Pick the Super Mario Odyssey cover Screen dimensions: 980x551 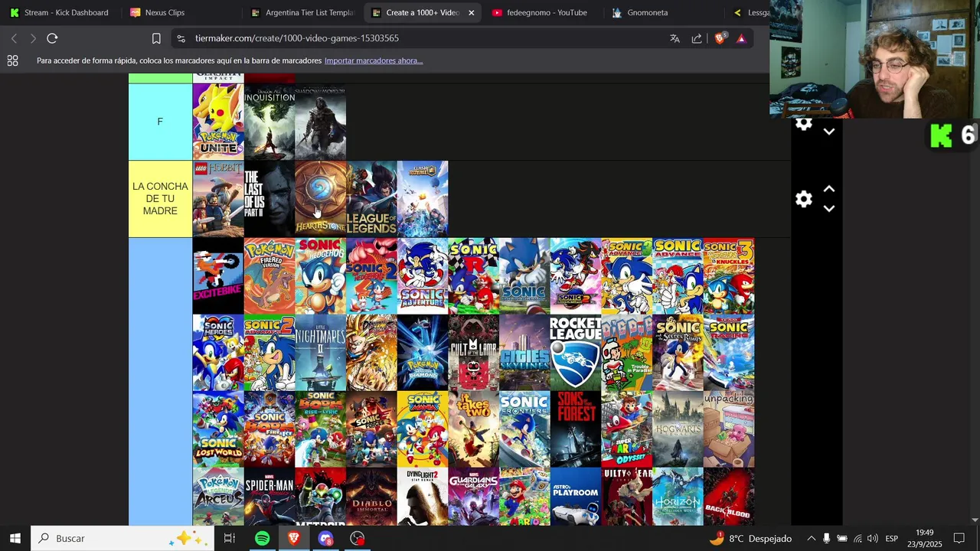627,429
